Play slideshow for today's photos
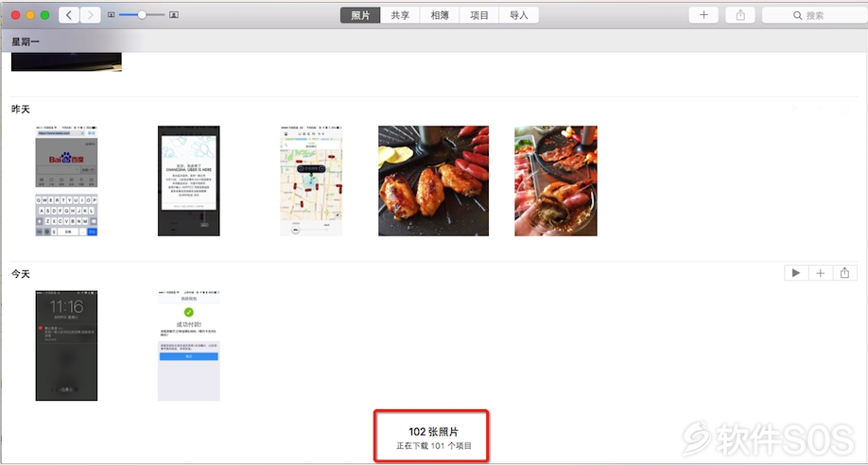This screenshot has height=465, width=868. (x=796, y=273)
